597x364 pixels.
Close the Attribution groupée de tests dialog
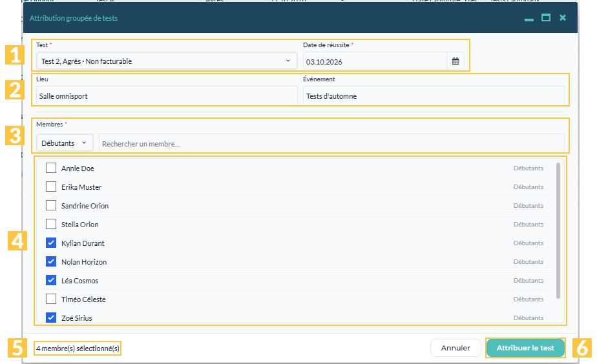pyautogui.click(x=563, y=17)
